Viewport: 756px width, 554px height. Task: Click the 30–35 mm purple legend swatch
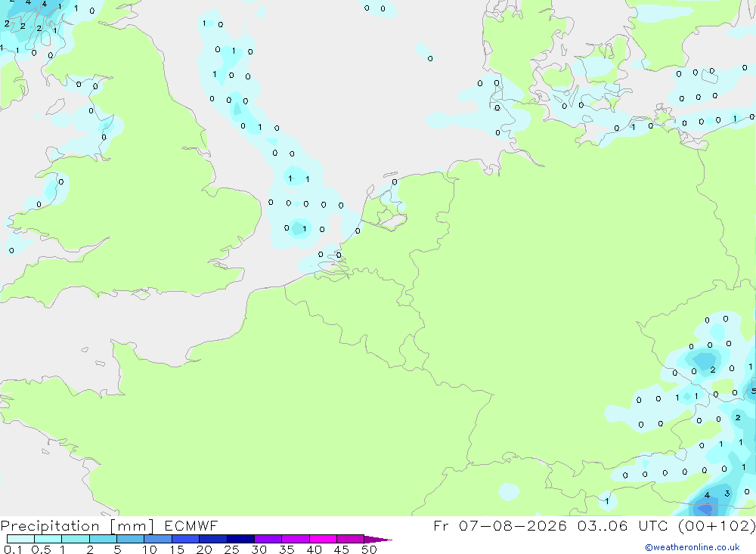tap(268, 539)
